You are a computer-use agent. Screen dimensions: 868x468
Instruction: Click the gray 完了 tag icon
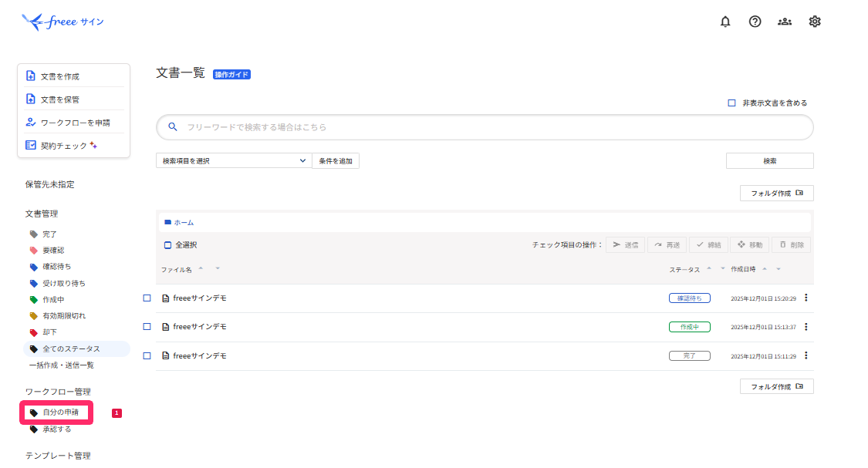point(34,234)
